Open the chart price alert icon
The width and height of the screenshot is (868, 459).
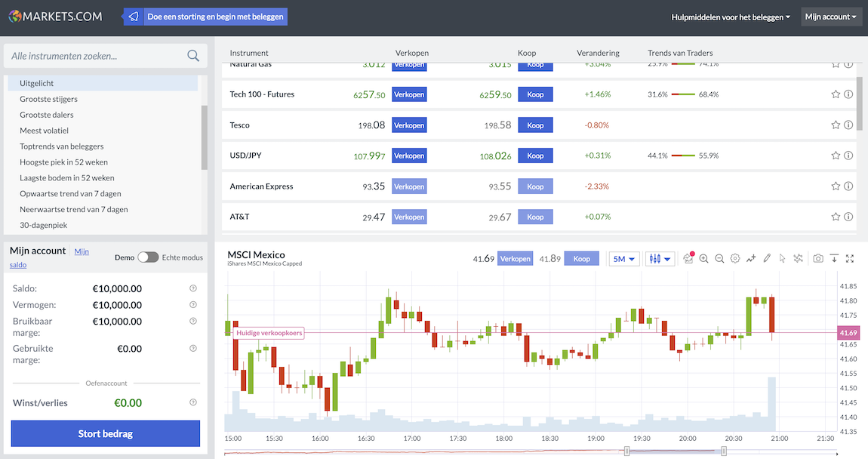[688, 258]
